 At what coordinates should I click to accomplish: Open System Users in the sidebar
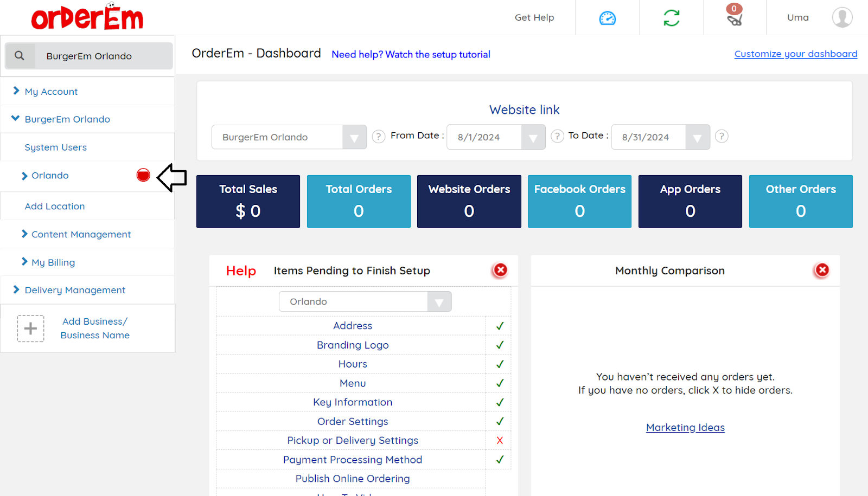click(x=55, y=147)
